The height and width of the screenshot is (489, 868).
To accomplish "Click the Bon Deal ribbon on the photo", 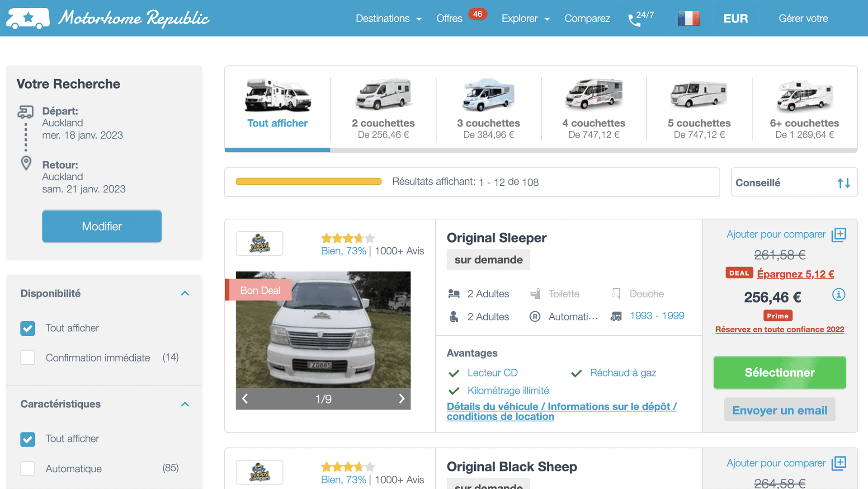I will 259,290.
